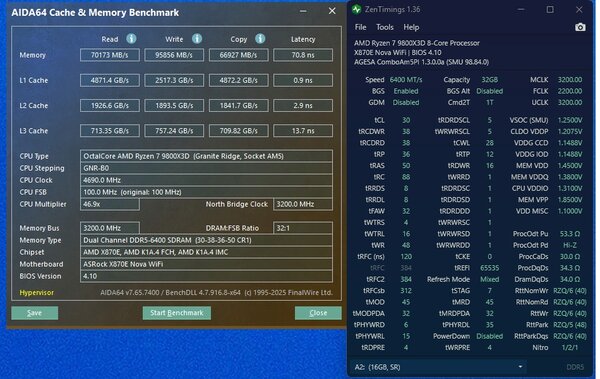Click GDM value Disabled
The width and height of the screenshot is (600, 379).
click(406, 103)
